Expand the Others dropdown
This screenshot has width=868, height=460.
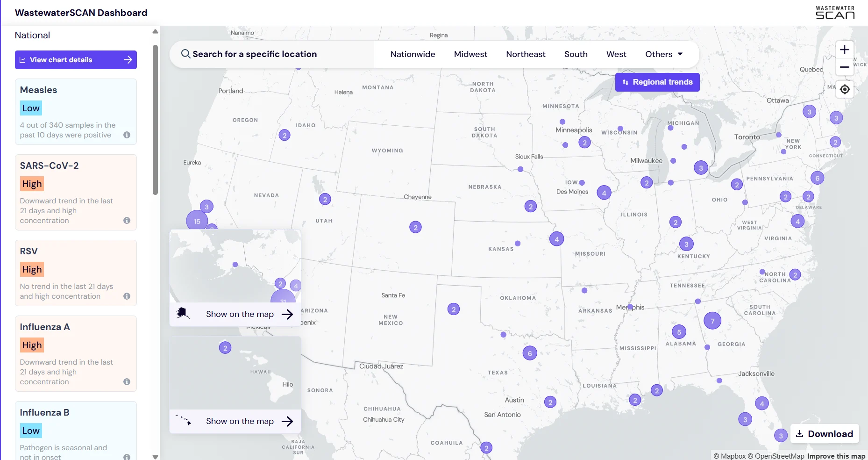click(663, 54)
